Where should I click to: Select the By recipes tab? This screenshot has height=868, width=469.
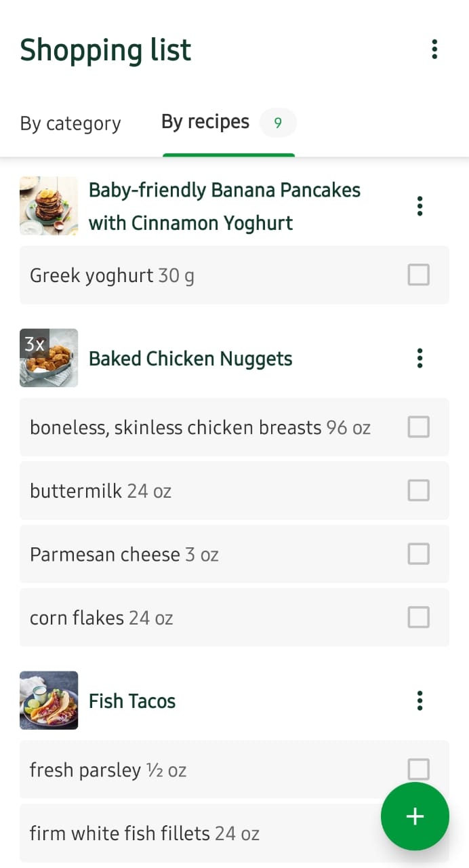[205, 122]
